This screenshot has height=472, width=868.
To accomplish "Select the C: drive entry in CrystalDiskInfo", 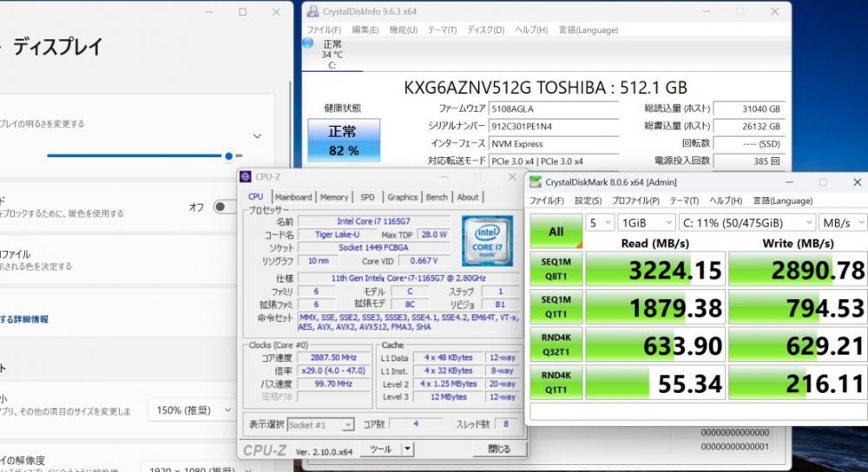I will 332,55.
